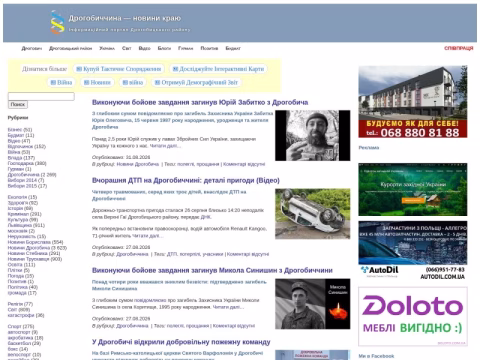Open the 'Львівщина' category link
This screenshot has height=360, width=480.
(x=20, y=225)
